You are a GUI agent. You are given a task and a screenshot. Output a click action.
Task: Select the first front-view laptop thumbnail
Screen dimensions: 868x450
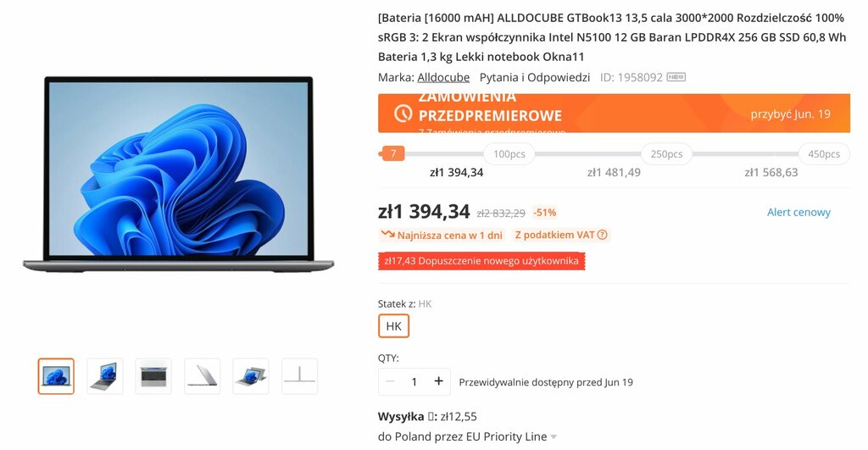pyautogui.click(x=56, y=376)
